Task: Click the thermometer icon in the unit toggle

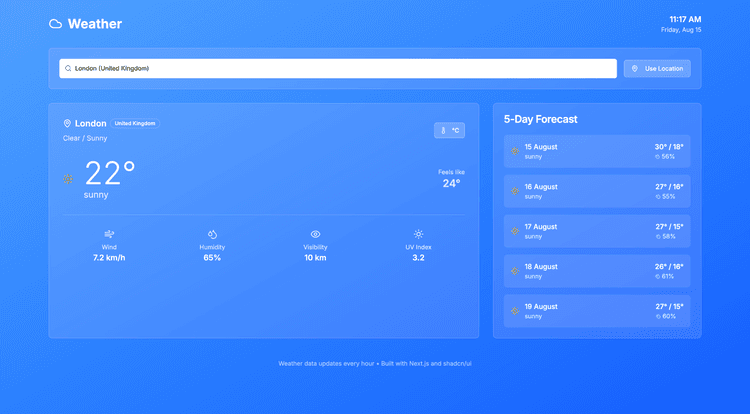Action: pyautogui.click(x=443, y=131)
